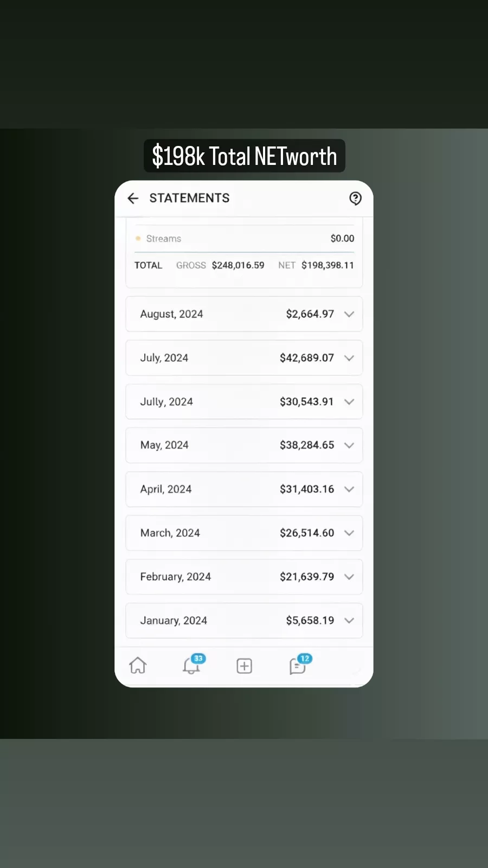Expand the May, 2024 chevron

pos(349,445)
